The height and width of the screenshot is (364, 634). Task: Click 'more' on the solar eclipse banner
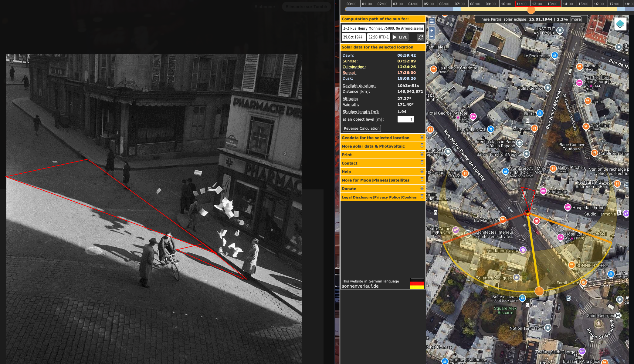576,19
